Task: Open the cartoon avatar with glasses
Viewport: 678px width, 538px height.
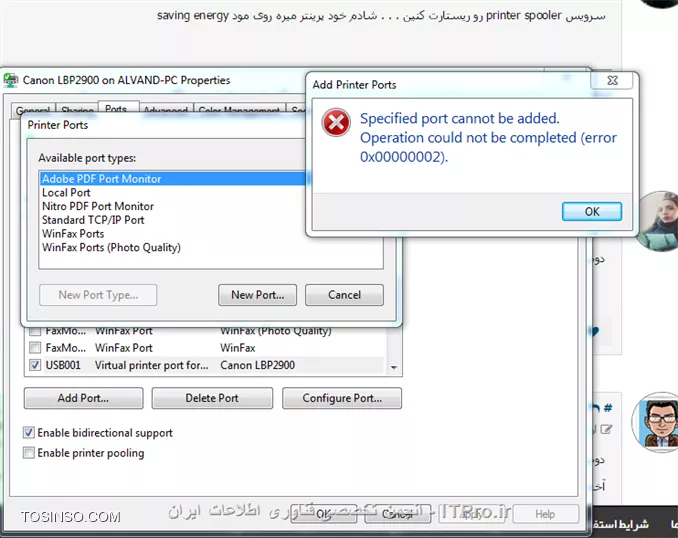Action: pos(658,423)
